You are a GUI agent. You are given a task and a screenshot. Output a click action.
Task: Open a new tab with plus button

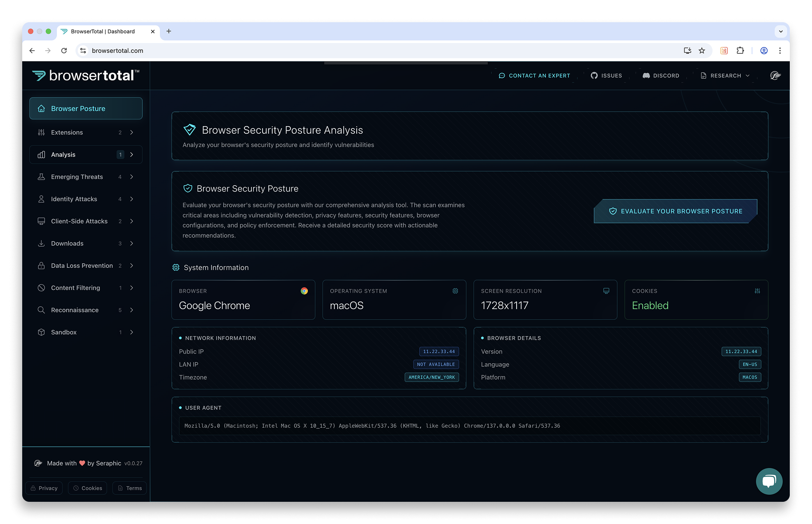(x=169, y=31)
